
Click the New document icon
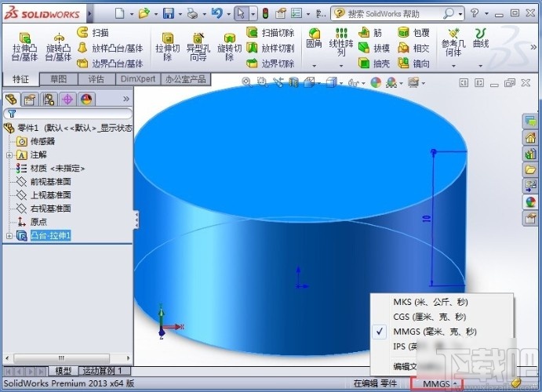[119, 13]
